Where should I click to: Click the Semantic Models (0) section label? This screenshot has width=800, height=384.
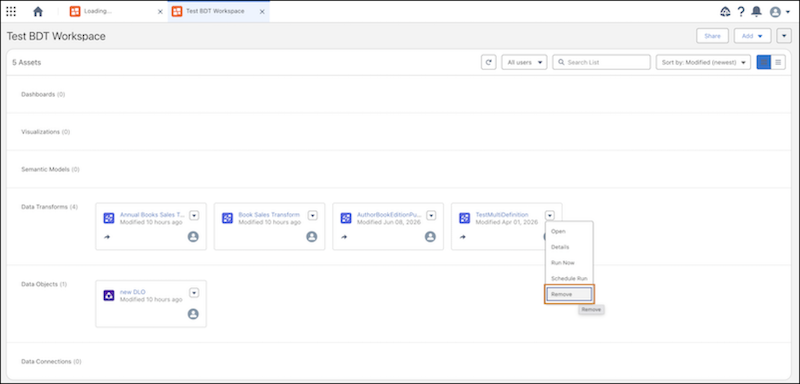tap(51, 169)
